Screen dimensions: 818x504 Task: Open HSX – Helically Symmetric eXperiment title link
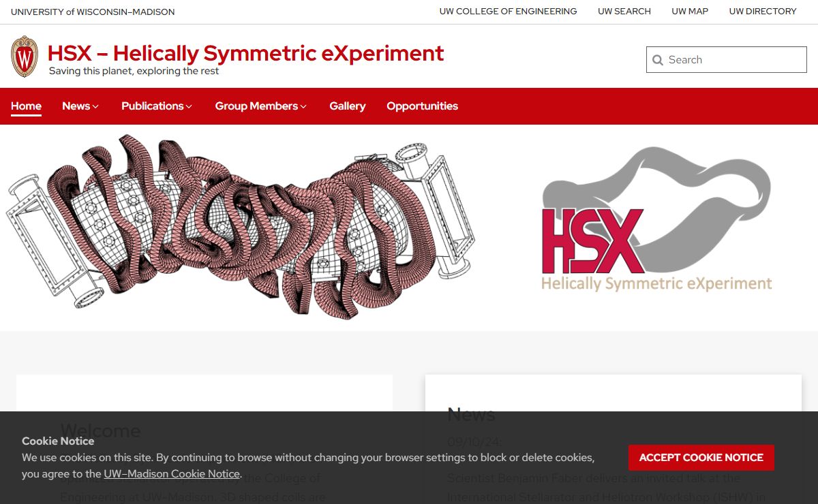pyautogui.click(x=245, y=52)
